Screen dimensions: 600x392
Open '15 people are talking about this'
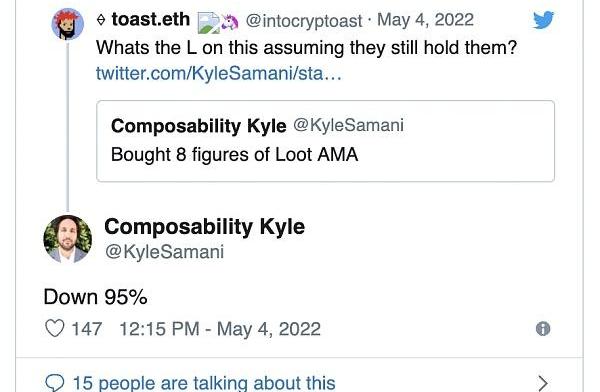[204, 383]
